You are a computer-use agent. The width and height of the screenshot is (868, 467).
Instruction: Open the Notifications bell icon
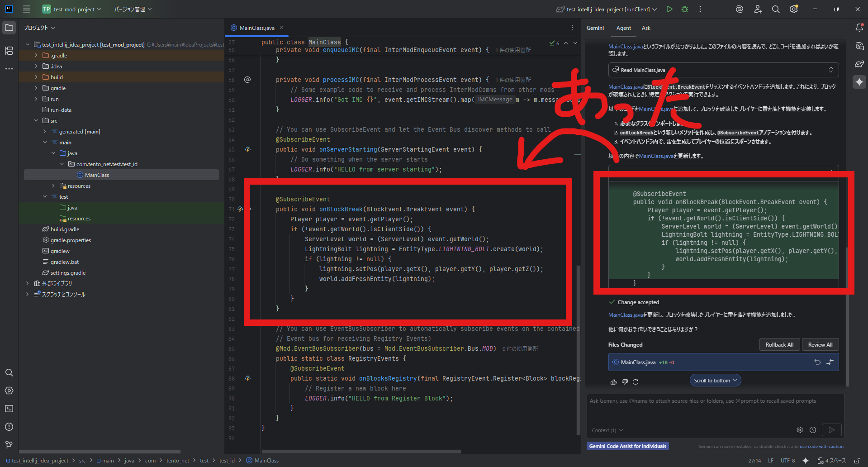coord(859,28)
